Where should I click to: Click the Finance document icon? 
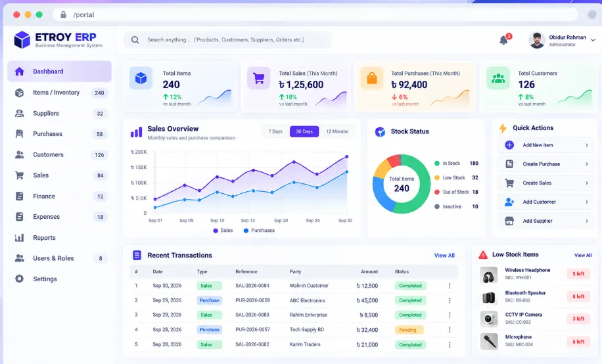pos(19,196)
